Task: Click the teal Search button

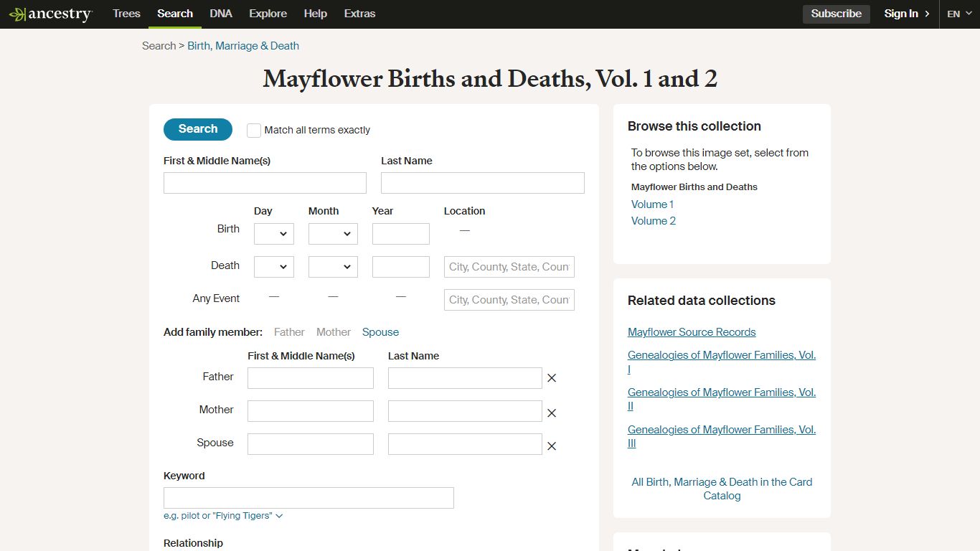Action: coord(198,129)
